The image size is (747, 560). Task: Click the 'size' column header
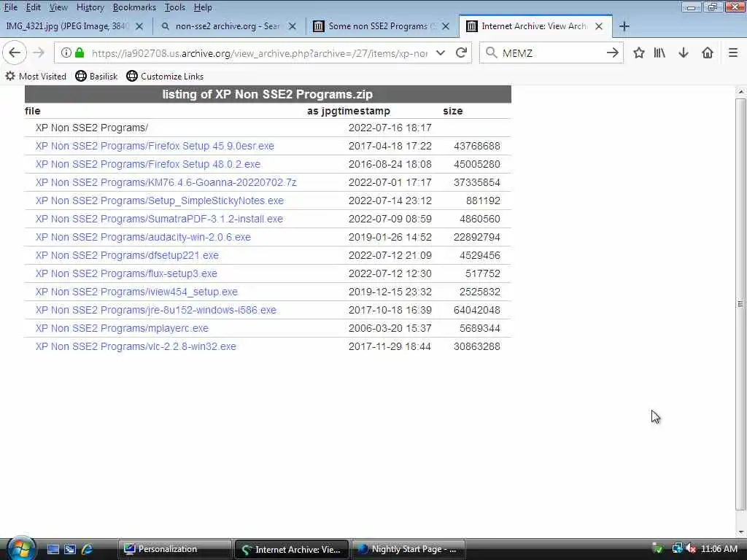(452, 111)
